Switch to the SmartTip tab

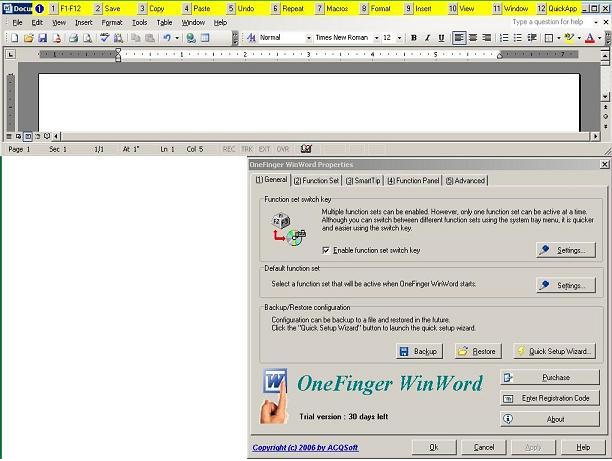click(363, 180)
